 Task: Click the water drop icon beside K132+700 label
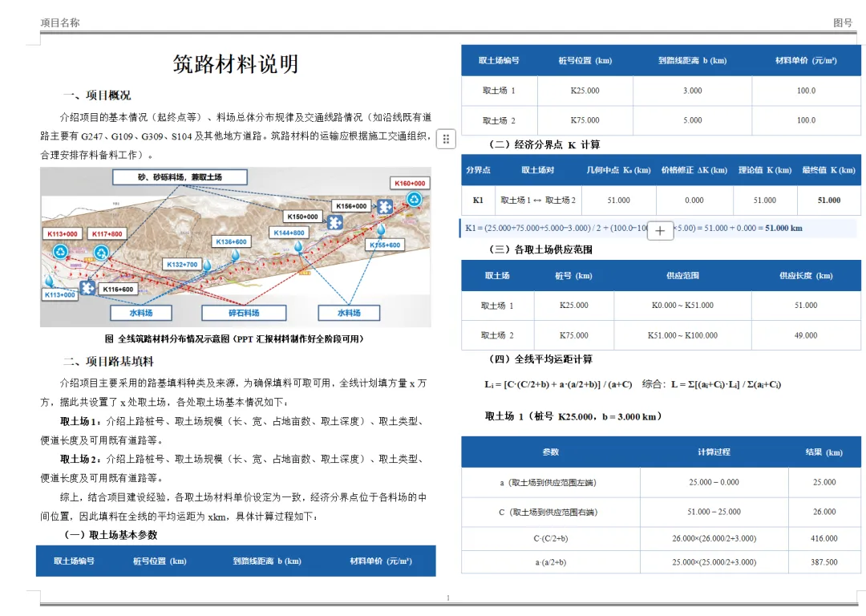[207, 265]
